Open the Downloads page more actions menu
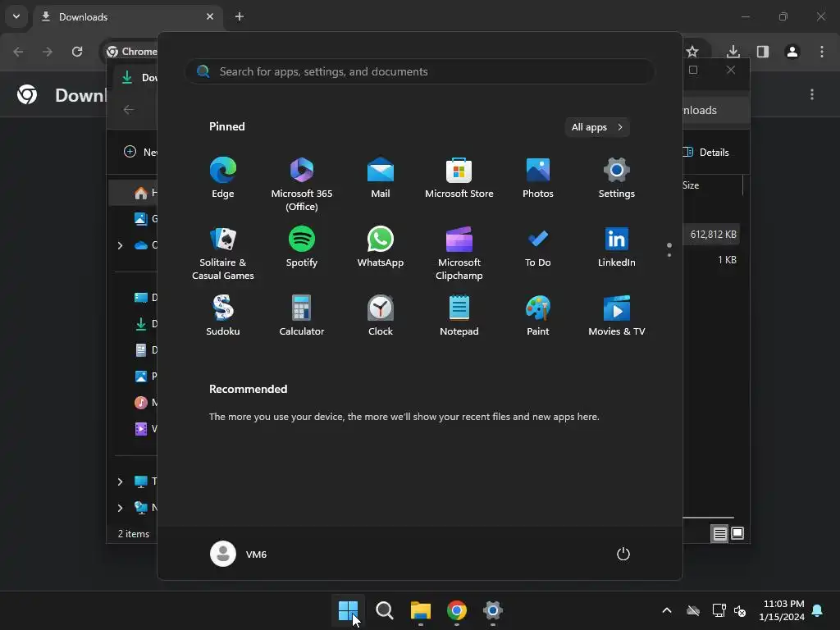 (812, 94)
